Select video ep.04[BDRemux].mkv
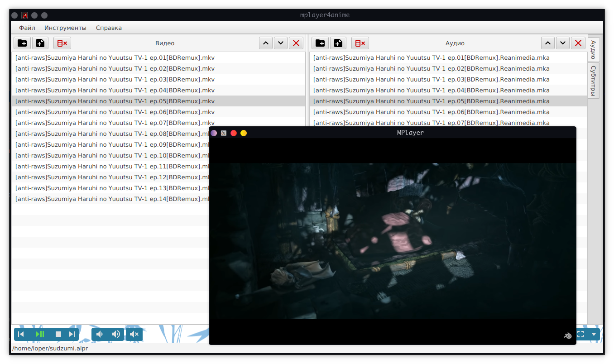Image resolution: width=614 pixels, height=364 pixels. coord(158,90)
